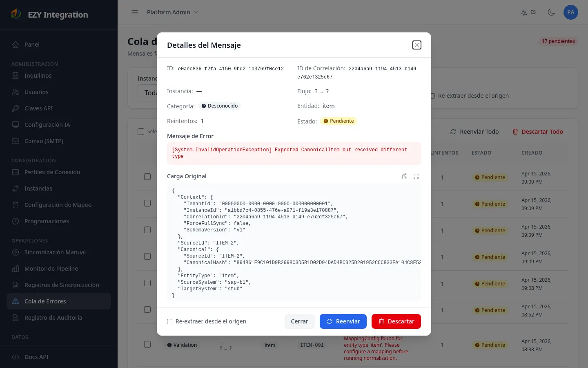The width and height of the screenshot is (588, 368).
Task: Click the 17 pendientes counter badge
Action: (558, 41)
